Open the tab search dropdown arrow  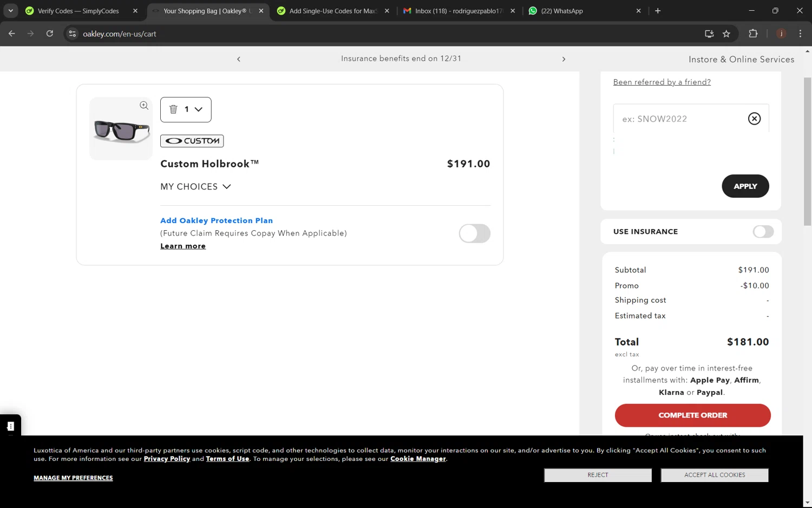[x=10, y=11]
